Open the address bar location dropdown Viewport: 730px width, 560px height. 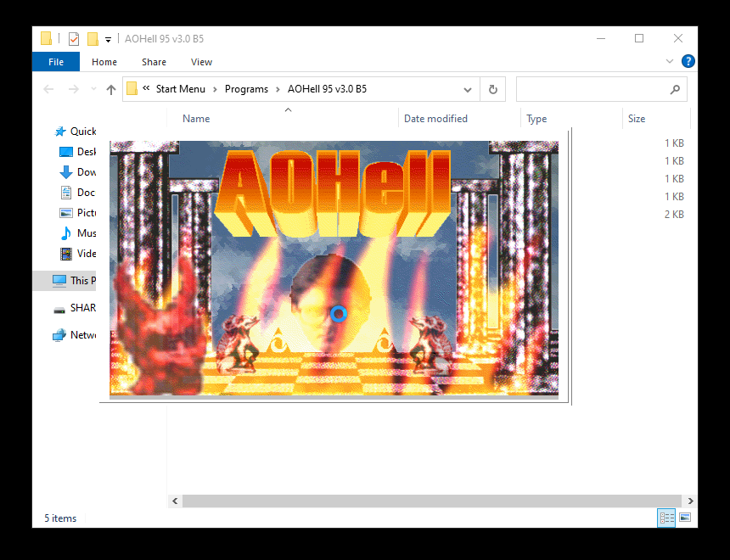(468, 88)
